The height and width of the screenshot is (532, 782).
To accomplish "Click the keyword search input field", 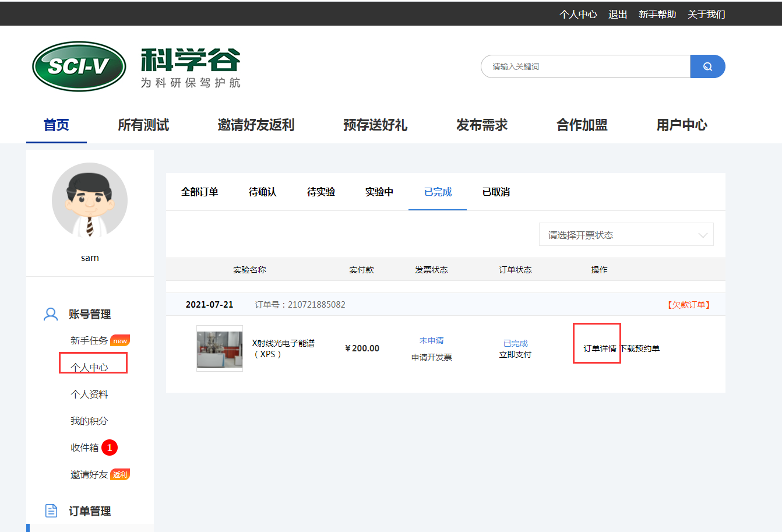I will (x=586, y=66).
